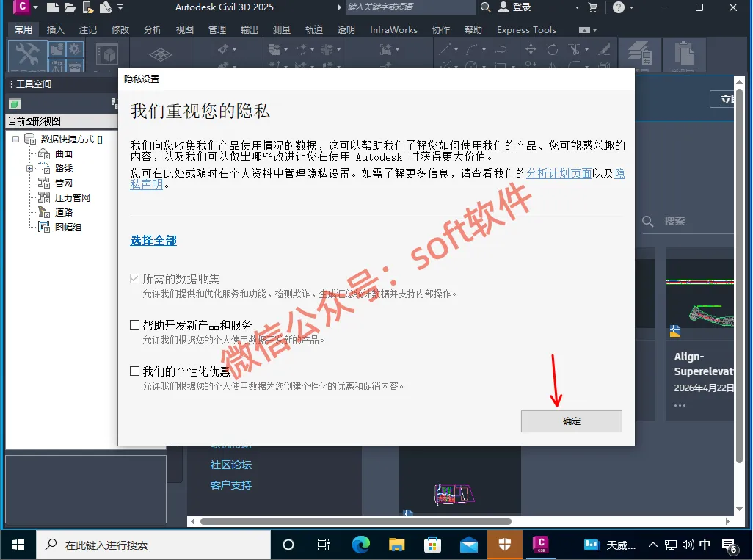Viewport: 753px width, 560px height.
Task: Click the search magnifier icon in title bar
Action: click(486, 7)
